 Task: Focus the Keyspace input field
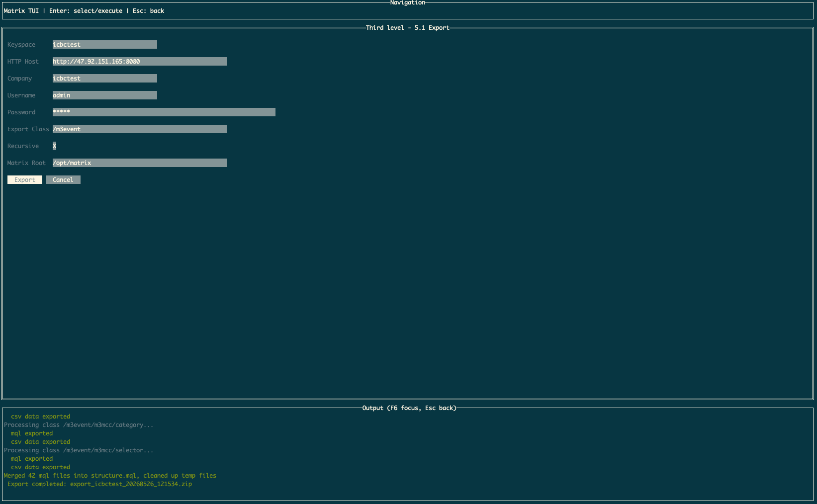105,45
